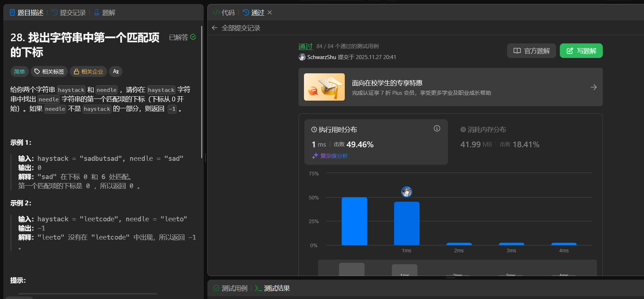
Task: Switch to 消耗内存分布 view
Action: tap(486, 130)
